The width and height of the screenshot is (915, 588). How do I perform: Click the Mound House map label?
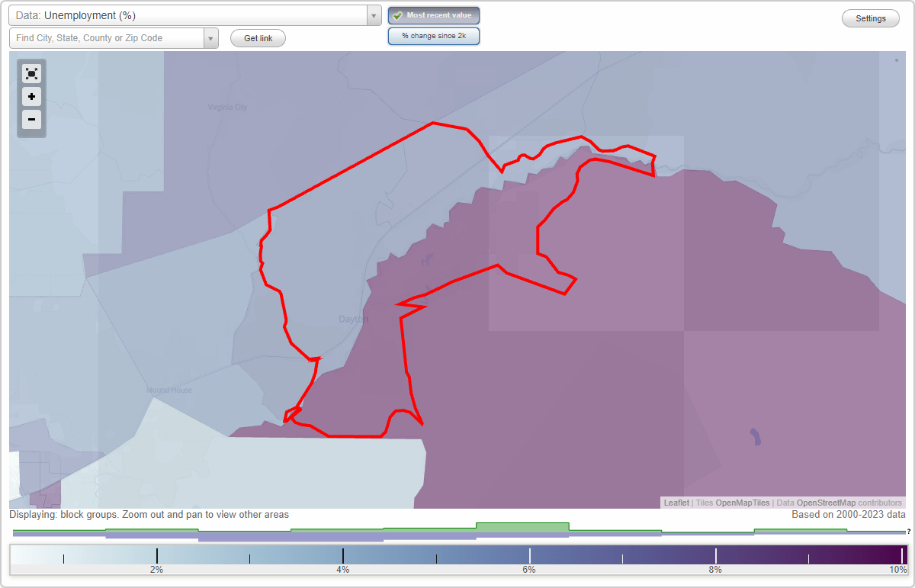pos(169,390)
